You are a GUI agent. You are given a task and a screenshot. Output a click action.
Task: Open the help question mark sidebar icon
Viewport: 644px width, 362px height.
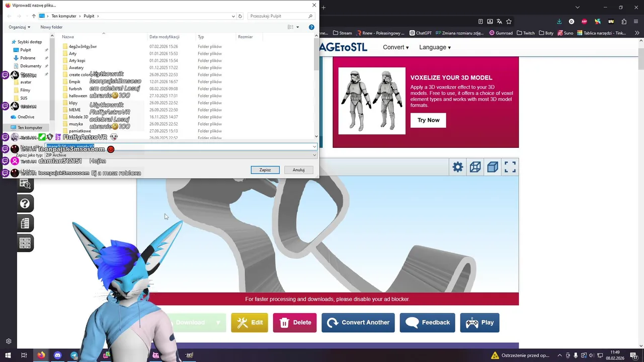tap(25, 203)
